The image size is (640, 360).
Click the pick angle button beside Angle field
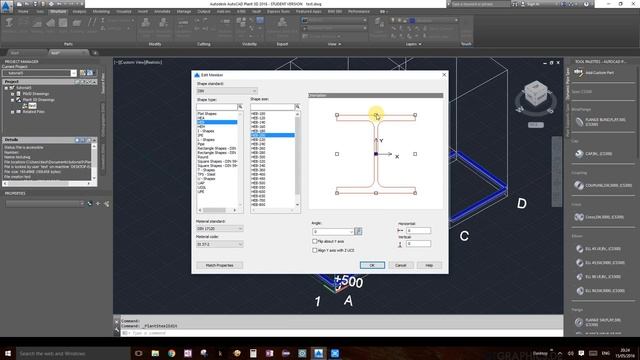[358, 231]
